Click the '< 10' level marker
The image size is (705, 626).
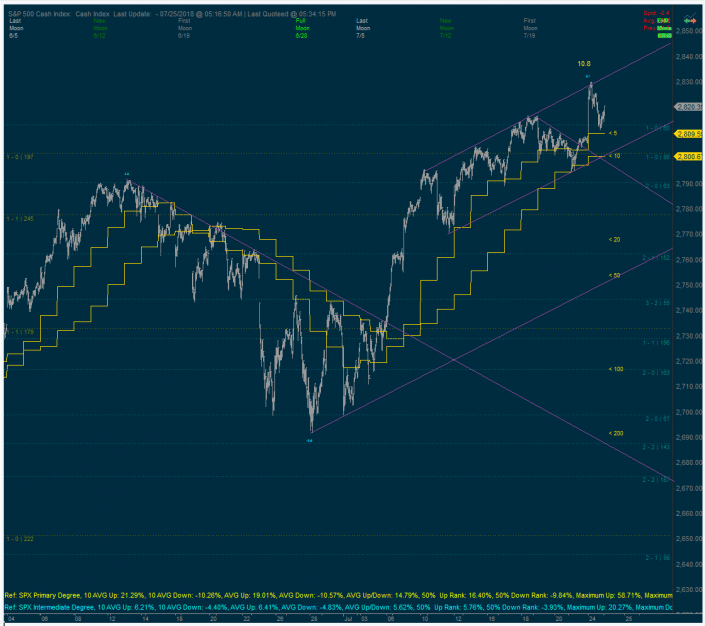click(x=614, y=156)
